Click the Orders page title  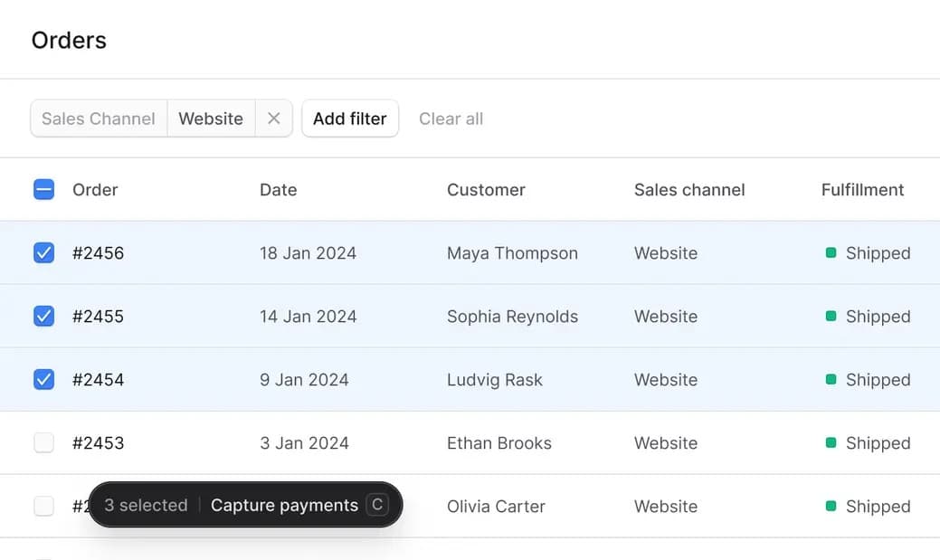pos(69,40)
